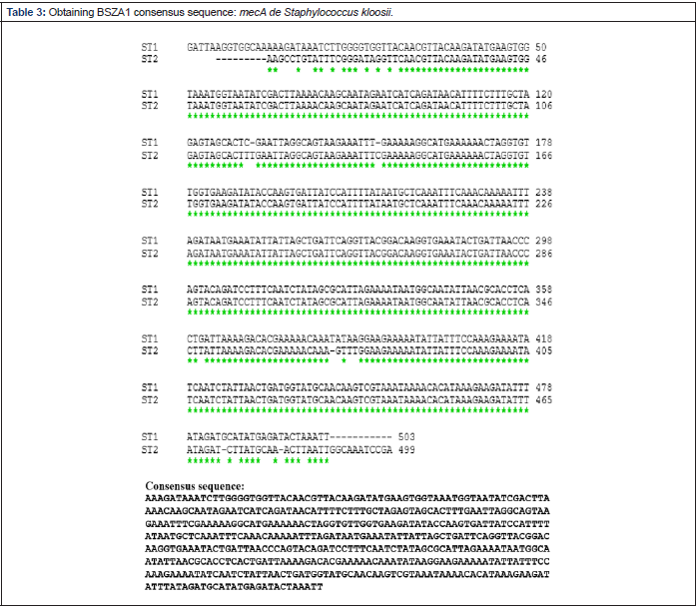Image resolution: width=700 pixels, height=609 pixels.
Task: Click the ST1 label for row ending 50
Action: pos(150,47)
